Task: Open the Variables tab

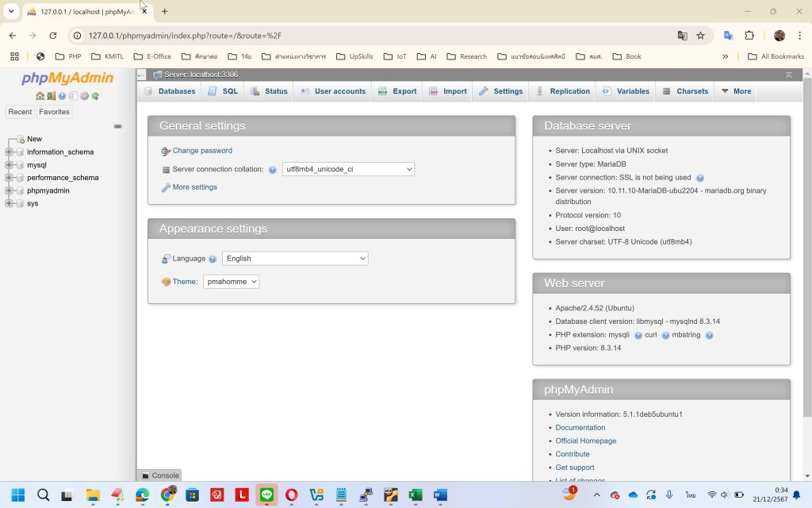Action: [x=626, y=91]
